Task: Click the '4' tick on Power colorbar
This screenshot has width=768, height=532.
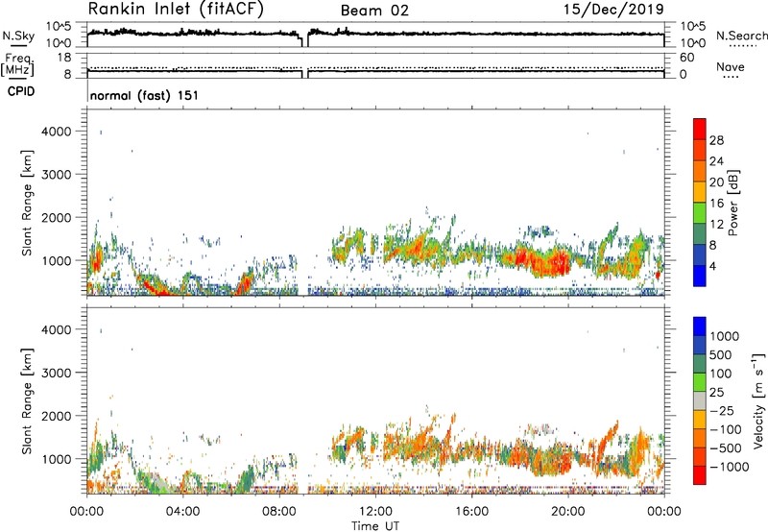Action: 712,266
